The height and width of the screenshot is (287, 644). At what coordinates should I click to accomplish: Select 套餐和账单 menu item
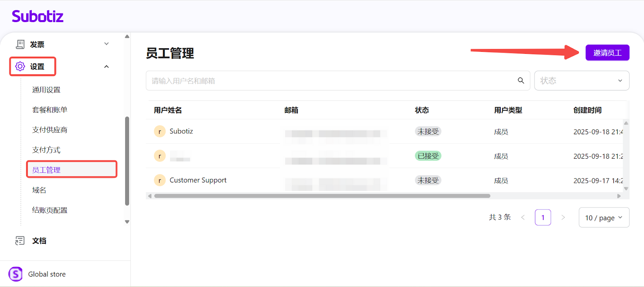click(x=50, y=110)
